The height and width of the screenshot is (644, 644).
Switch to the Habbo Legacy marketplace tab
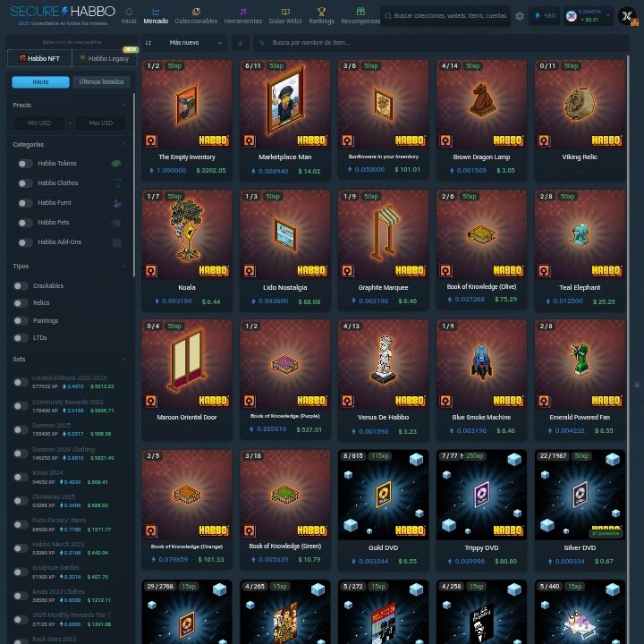click(x=105, y=58)
